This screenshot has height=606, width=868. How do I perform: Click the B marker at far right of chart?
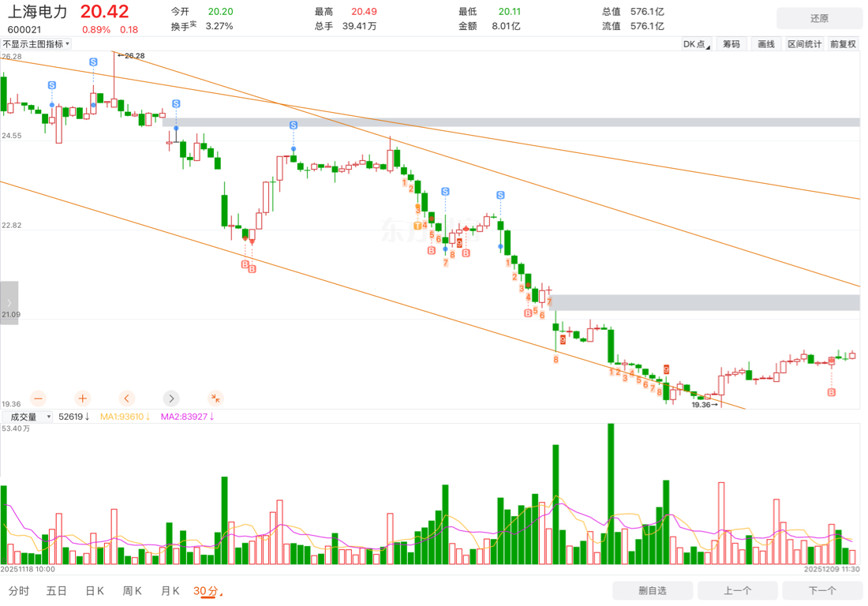point(831,392)
